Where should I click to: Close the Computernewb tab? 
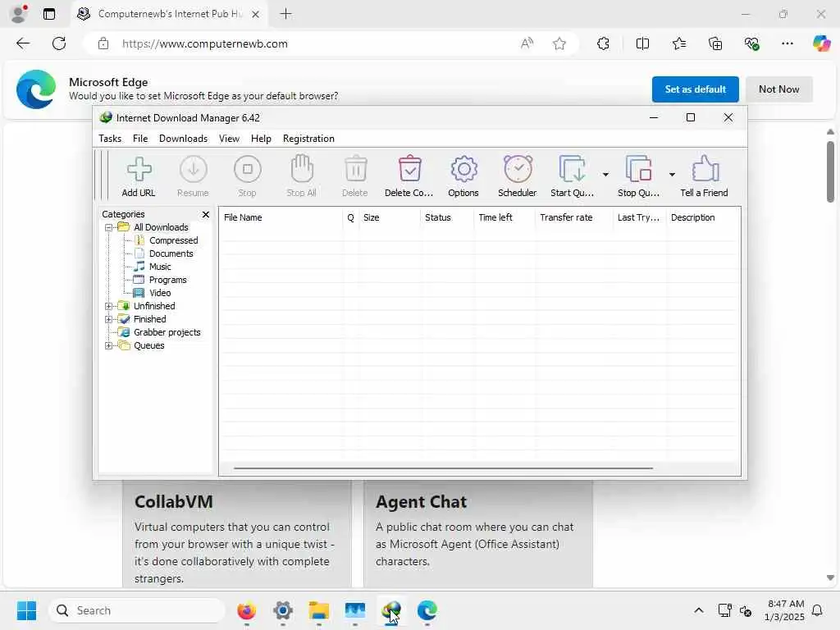[x=256, y=14]
